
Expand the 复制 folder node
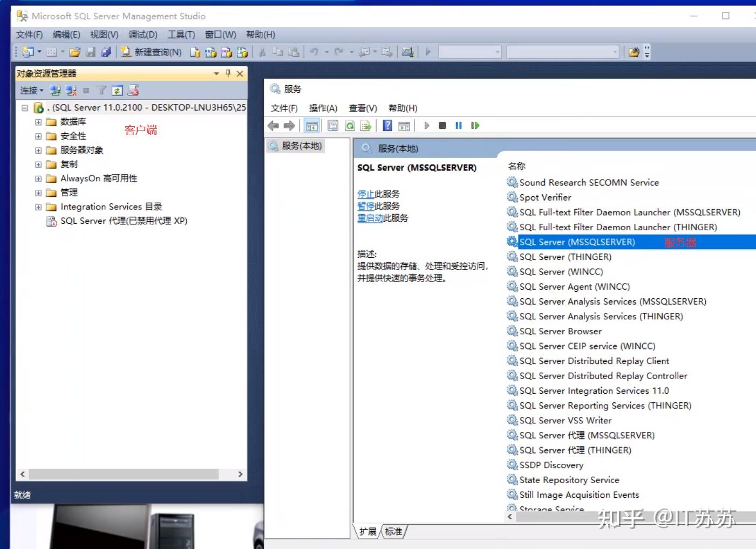pyautogui.click(x=38, y=164)
